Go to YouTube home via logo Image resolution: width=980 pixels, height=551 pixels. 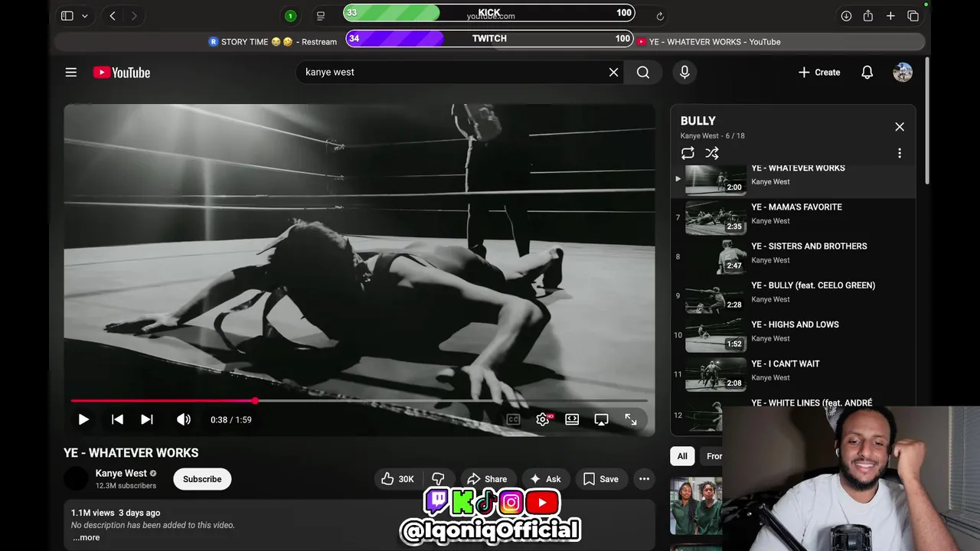click(x=122, y=72)
